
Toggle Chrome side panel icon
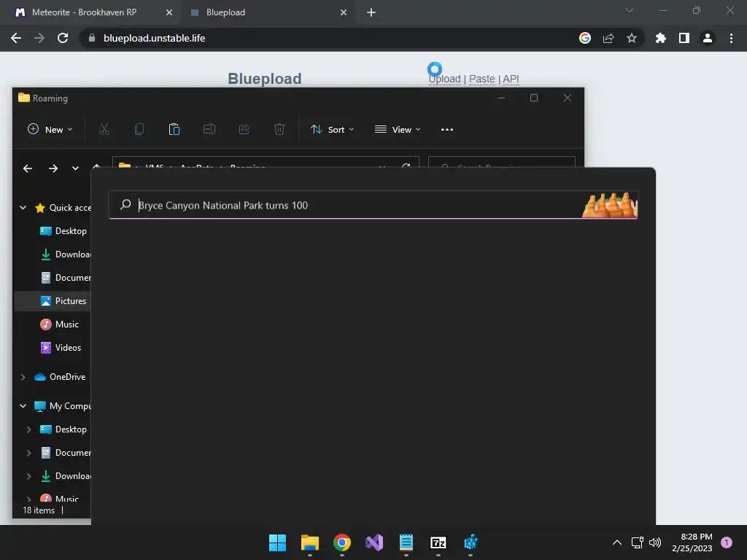pos(684,38)
